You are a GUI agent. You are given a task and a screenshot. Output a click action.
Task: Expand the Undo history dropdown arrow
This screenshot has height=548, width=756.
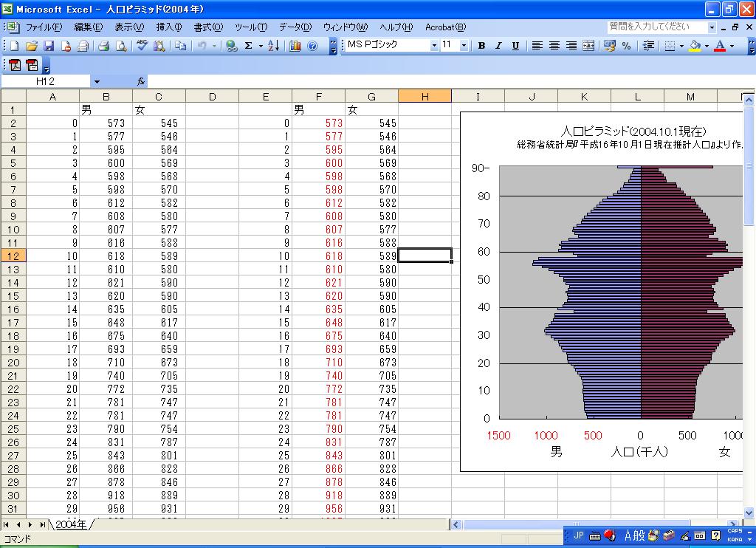click(x=214, y=46)
